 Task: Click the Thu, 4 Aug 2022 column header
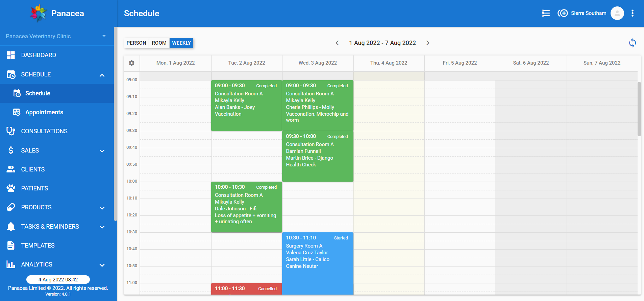point(389,63)
